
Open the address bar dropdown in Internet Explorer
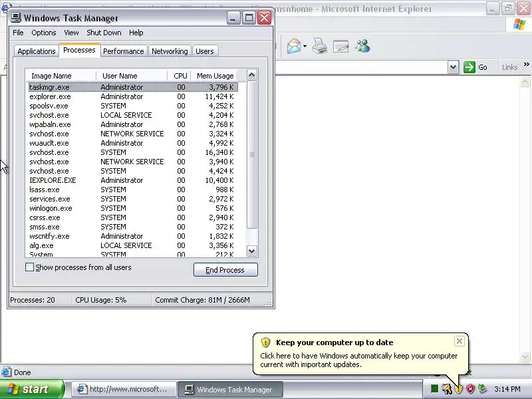[x=454, y=67]
